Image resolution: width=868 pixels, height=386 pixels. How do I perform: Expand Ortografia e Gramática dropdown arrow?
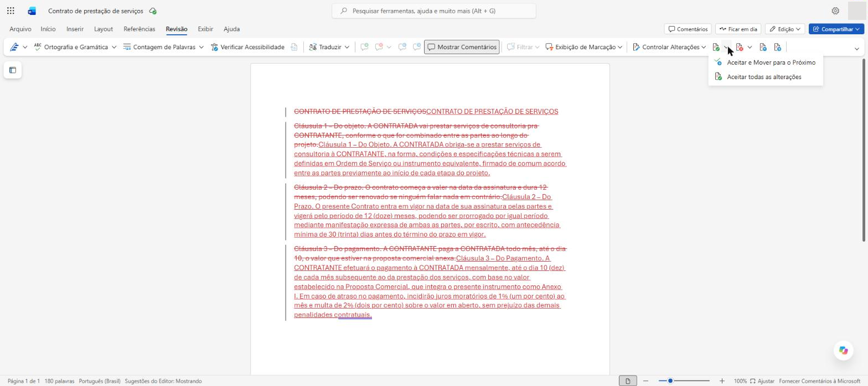pyautogui.click(x=114, y=47)
